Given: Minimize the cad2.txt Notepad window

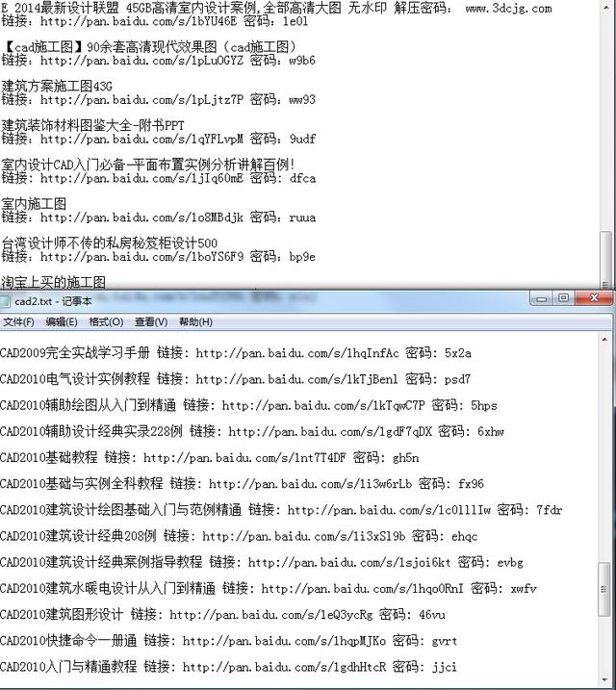Looking at the screenshot, I should [542, 298].
